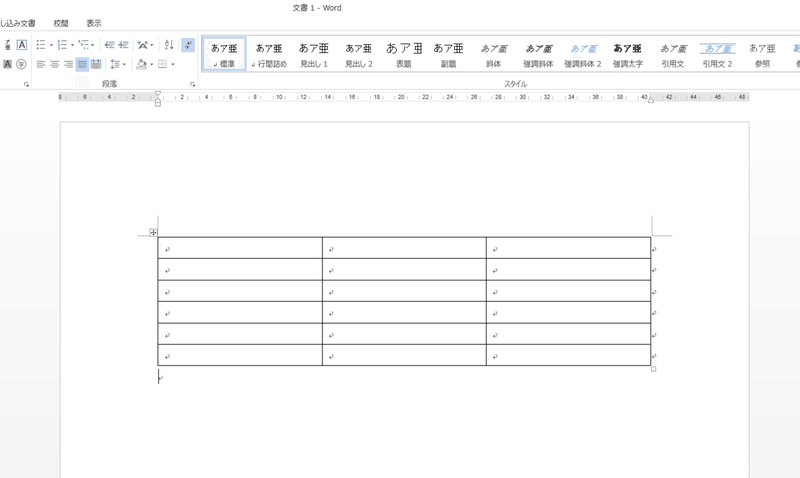Apply the 引用文 2 style
The width and height of the screenshot is (800, 478).
(717, 54)
